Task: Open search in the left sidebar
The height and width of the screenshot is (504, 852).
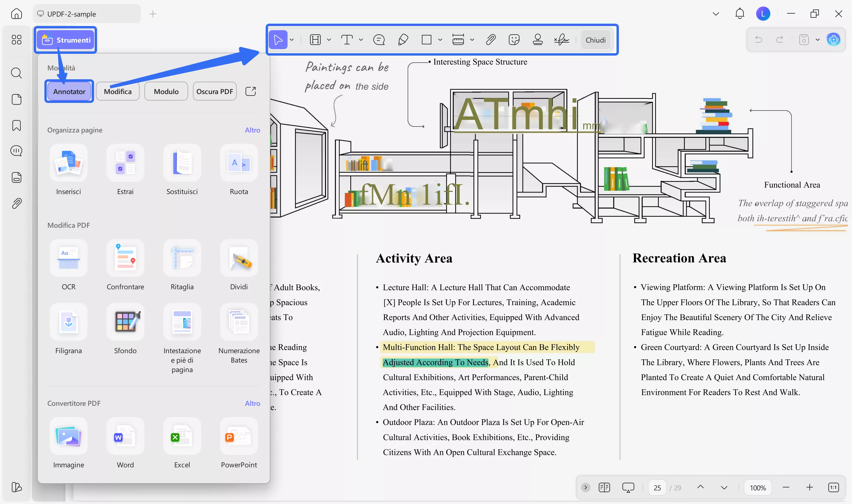Action: point(16,73)
